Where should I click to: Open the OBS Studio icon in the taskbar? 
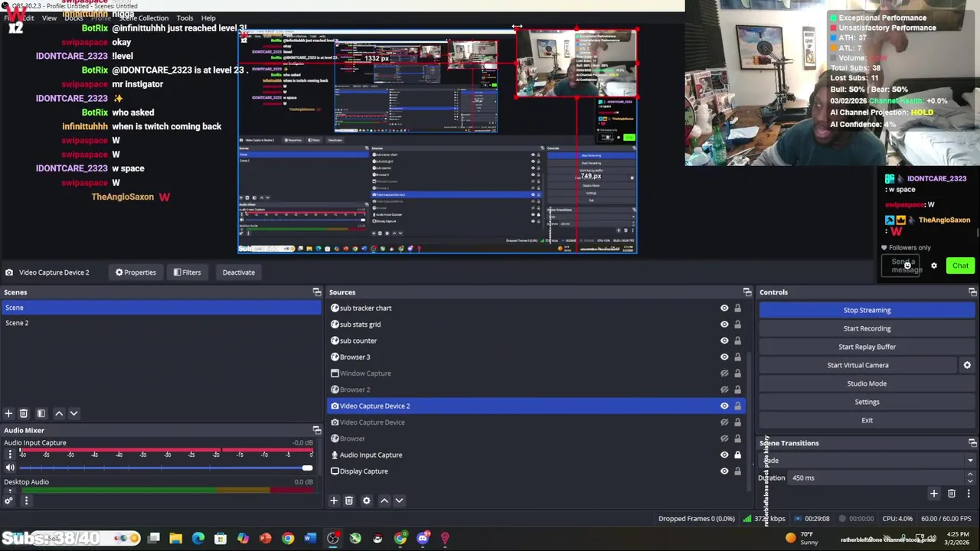[333, 539]
